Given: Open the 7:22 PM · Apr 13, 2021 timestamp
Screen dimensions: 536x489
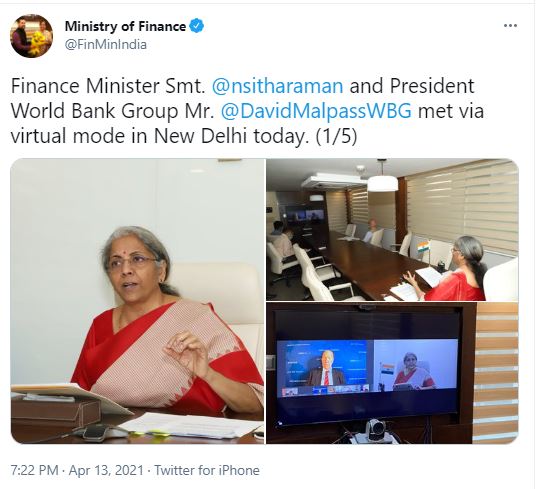Looking at the screenshot, I should coord(77,471).
